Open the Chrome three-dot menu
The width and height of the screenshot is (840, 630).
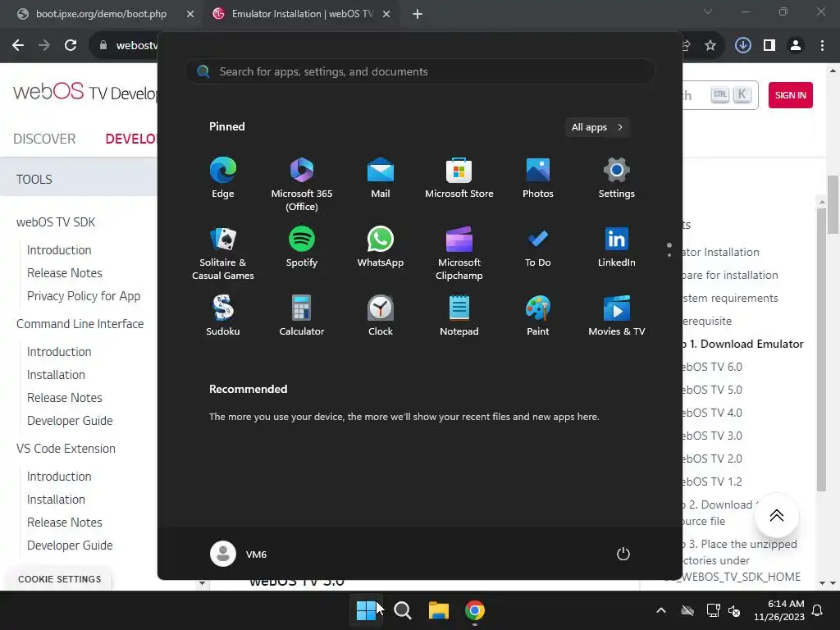click(x=822, y=46)
